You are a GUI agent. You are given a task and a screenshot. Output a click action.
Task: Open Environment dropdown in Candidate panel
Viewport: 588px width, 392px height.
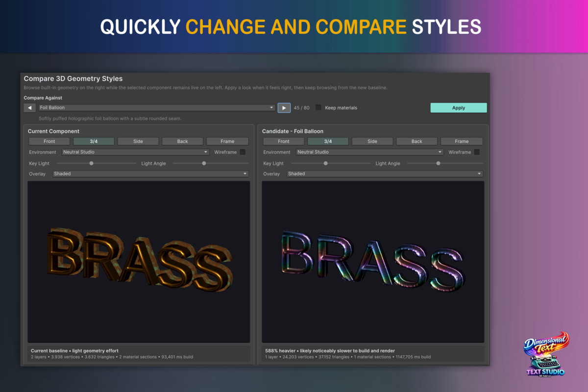click(x=369, y=152)
